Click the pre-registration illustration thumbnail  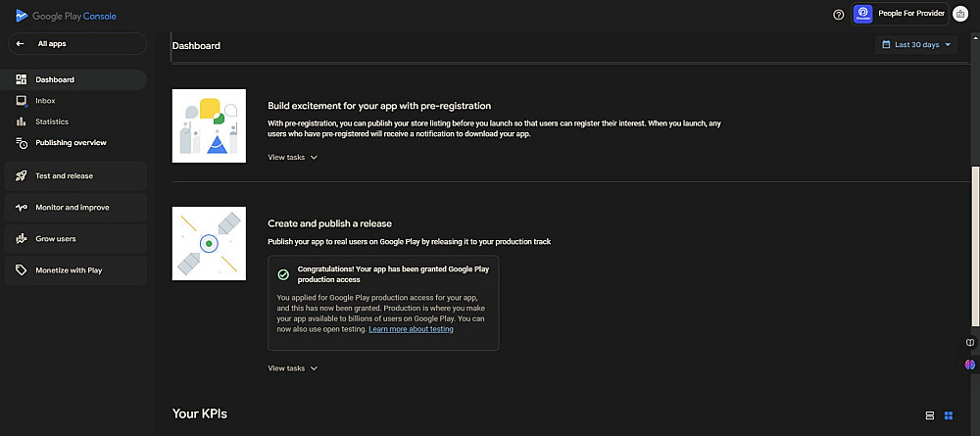(209, 125)
